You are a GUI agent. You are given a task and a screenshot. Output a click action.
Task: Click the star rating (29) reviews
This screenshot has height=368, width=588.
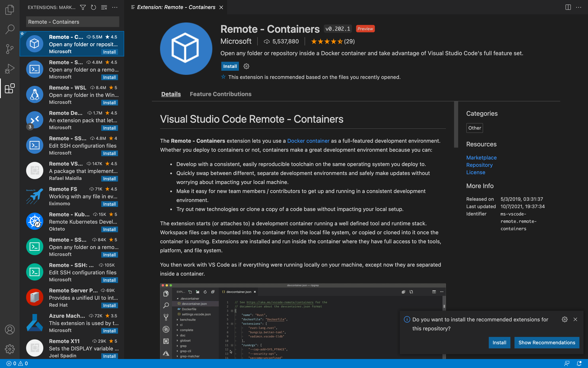pyautogui.click(x=333, y=41)
